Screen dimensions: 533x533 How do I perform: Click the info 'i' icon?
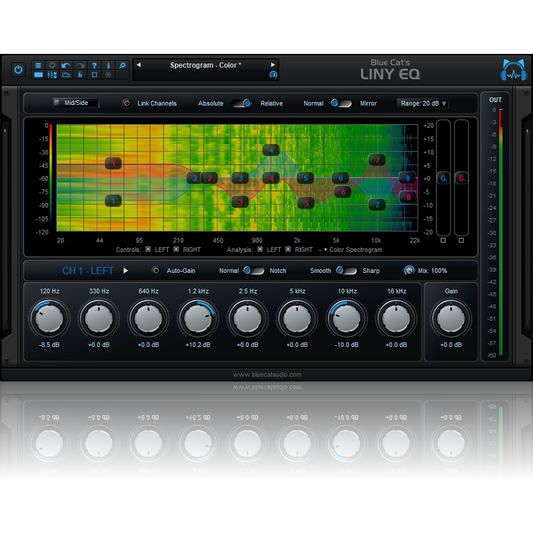(x=108, y=65)
